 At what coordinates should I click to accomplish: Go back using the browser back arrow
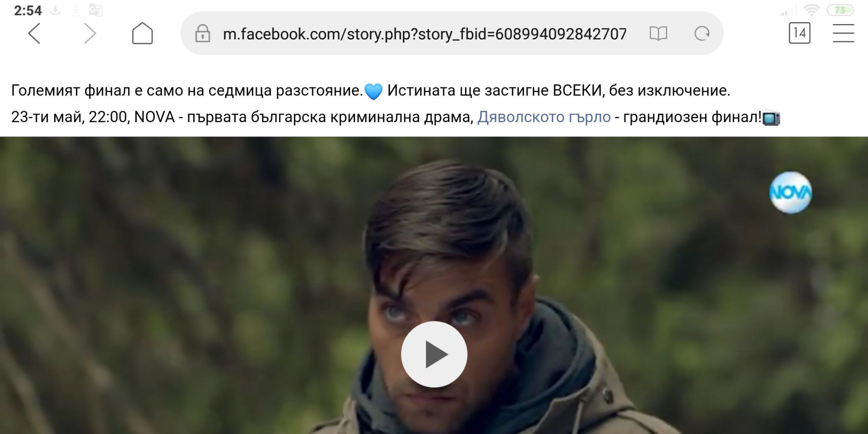[34, 33]
